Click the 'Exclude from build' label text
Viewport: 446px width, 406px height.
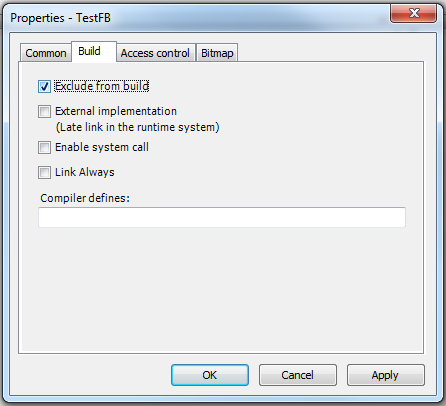click(102, 86)
